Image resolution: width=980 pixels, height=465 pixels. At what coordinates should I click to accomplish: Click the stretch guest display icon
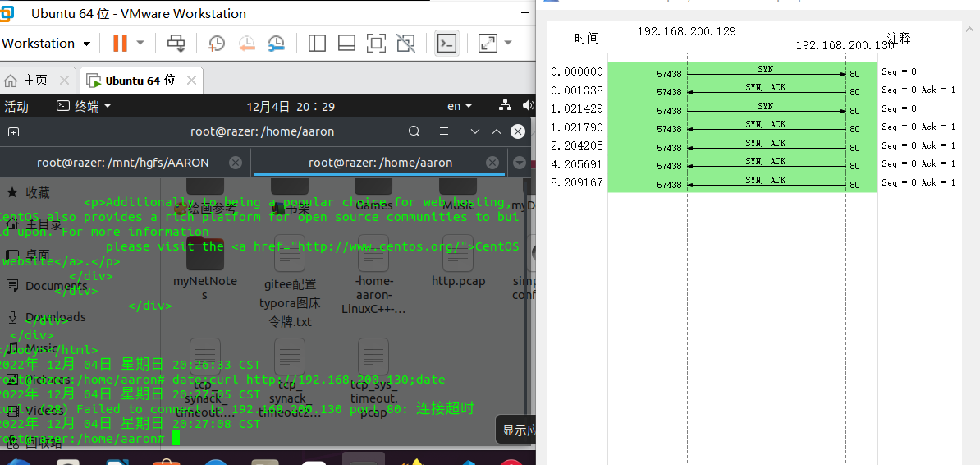coord(487,44)
